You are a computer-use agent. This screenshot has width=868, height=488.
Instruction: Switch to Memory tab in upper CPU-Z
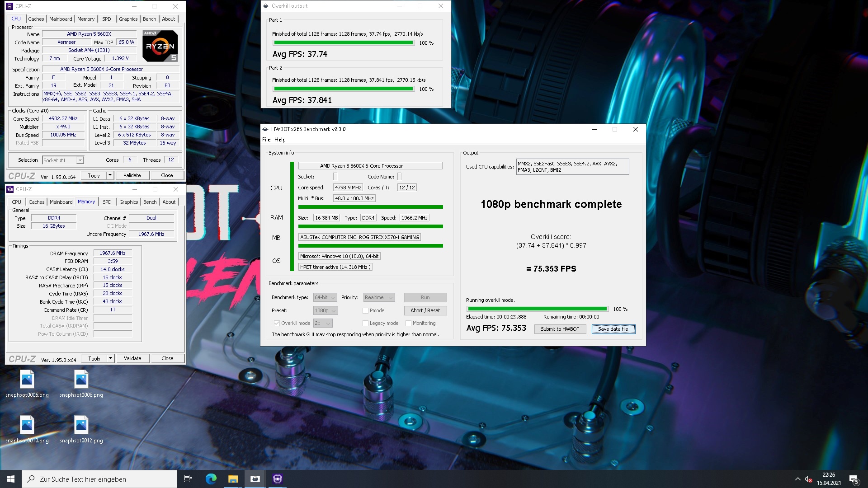86,19
